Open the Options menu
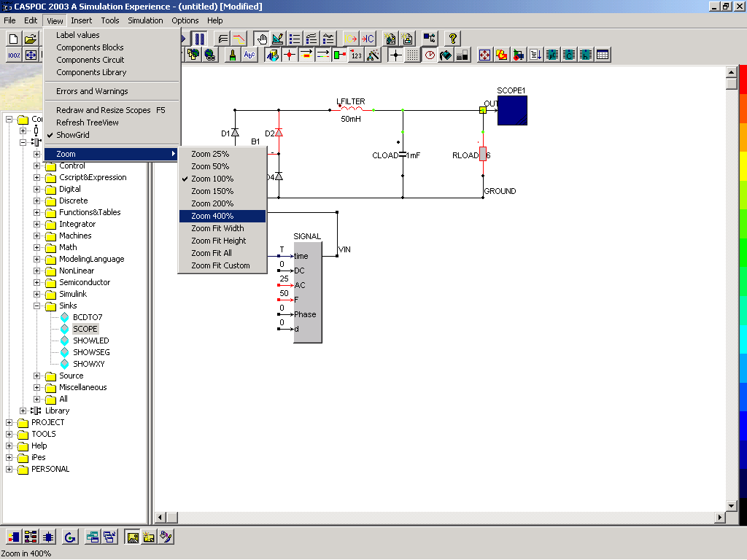 [x=185, y=20]
